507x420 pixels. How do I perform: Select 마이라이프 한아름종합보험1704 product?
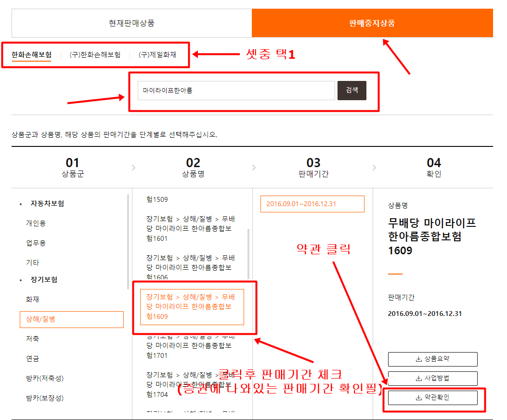pyautogui.click(x=191, y=384)
